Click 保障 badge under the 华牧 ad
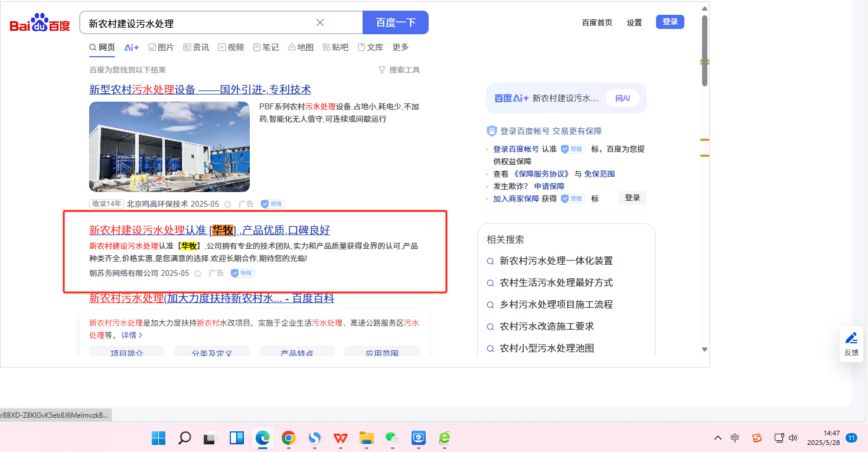This screenshot has width=868, height=452. pos(243,274)
